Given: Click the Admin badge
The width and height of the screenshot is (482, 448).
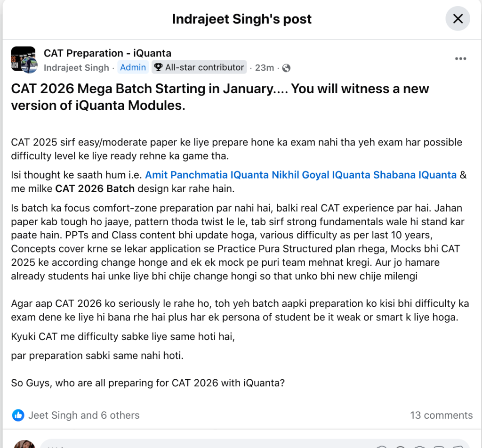Looking at the screenshot, I should pyautogui.click(x=133, y=67).
